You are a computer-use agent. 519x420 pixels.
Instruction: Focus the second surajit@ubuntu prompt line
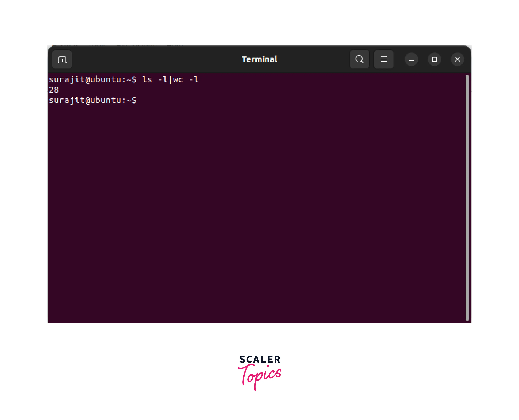coord(93,100)
